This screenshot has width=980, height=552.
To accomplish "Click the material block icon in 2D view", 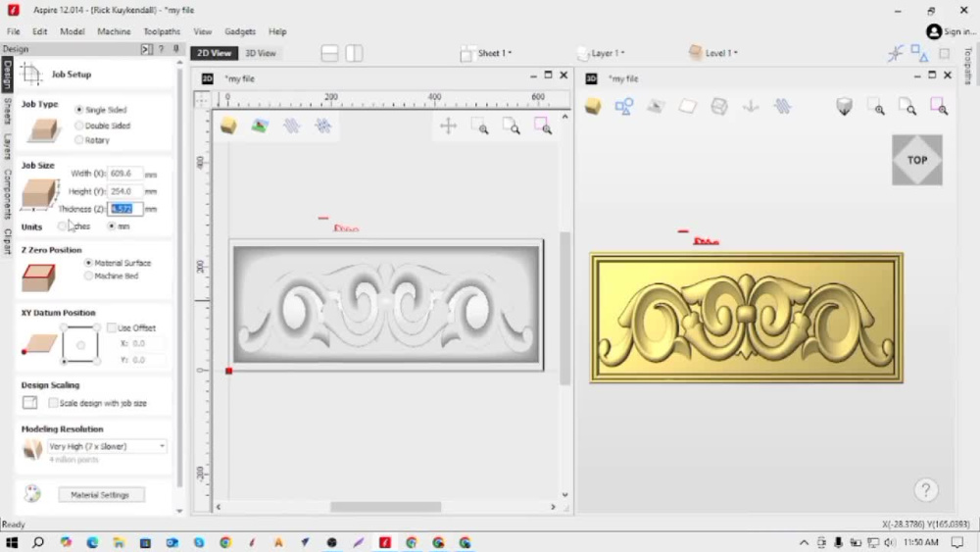I will click(228, 125).
